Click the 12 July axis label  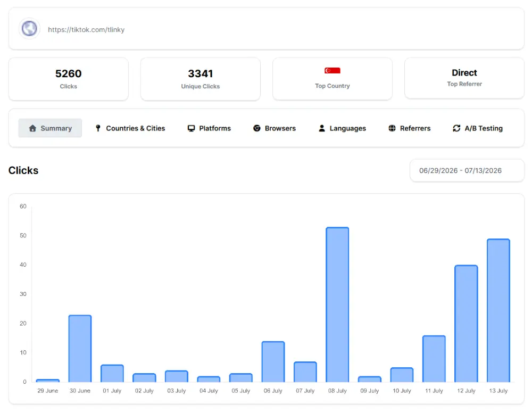466,391
